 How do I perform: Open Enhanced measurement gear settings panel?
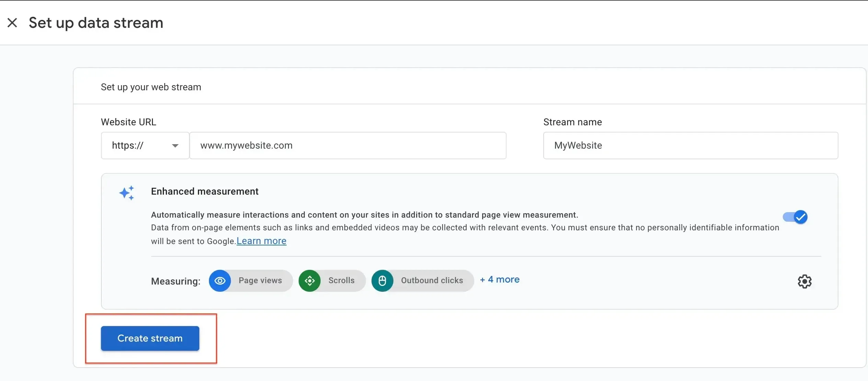point(804,281)
